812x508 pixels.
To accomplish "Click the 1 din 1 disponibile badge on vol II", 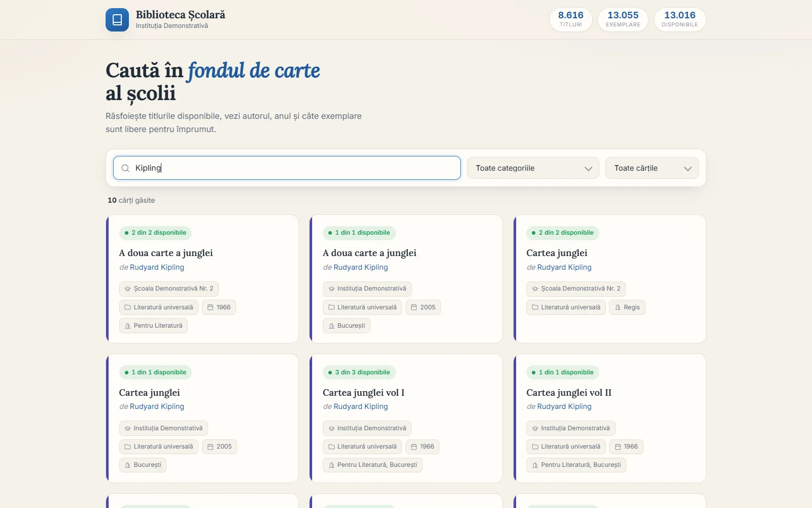I will 563,372.
